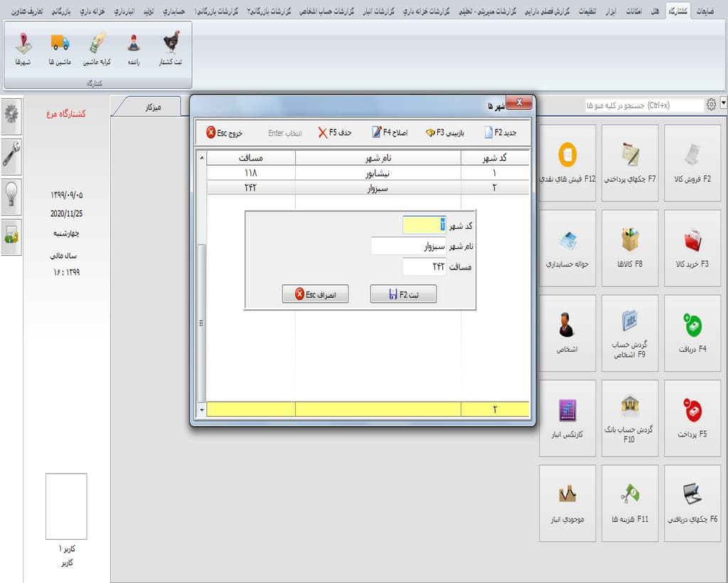Open the کارتکس انبار tile

(x=567, y=418)
